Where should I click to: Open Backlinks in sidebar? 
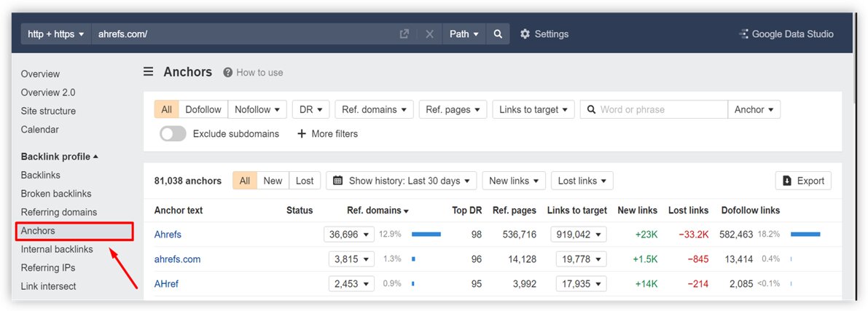pos(40,175)
